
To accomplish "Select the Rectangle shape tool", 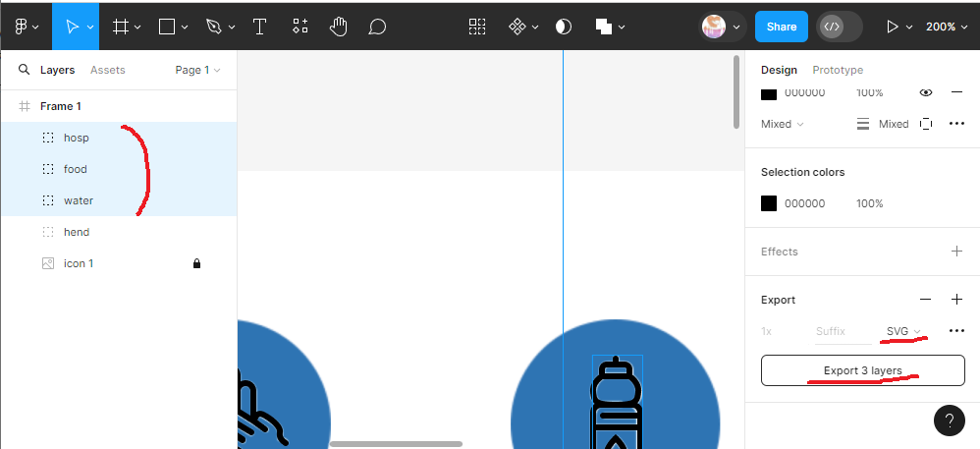I will 167,27.
